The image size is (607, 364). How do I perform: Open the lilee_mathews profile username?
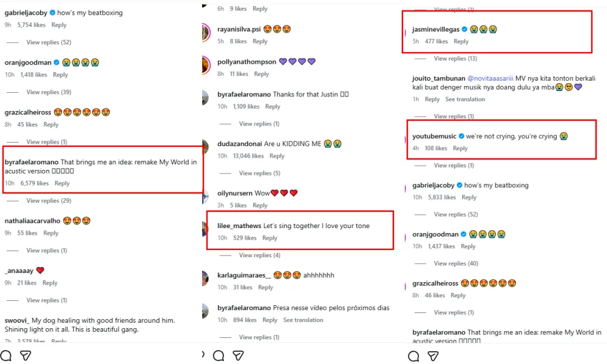pyautogui.click(x=239, y=226)
